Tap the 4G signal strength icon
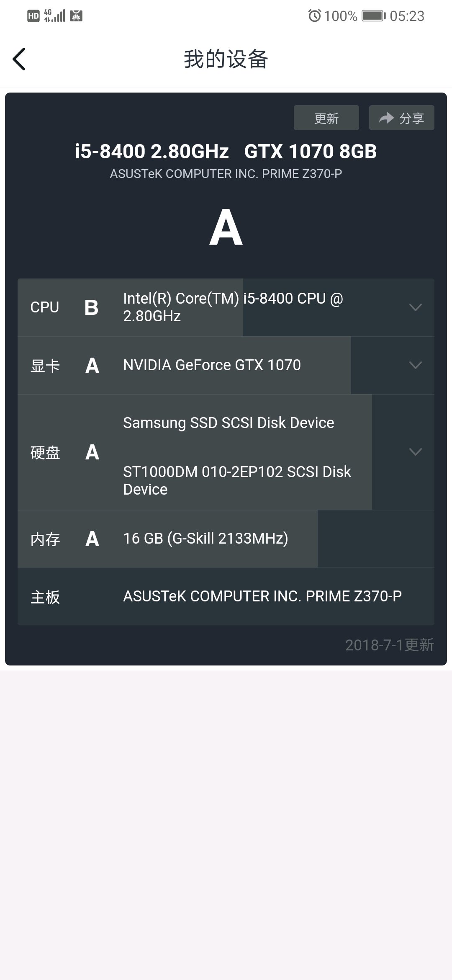Image resolution: width=452 pixels, height=980 pixels. click(x=54, y=16)
